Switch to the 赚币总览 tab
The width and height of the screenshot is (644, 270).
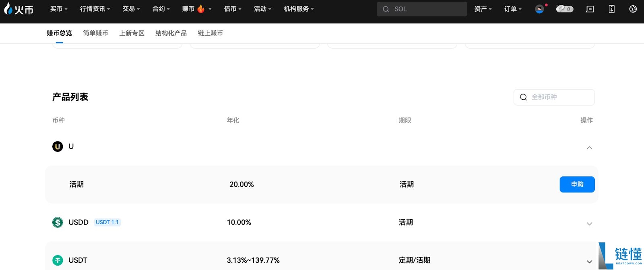coord(59,33)
